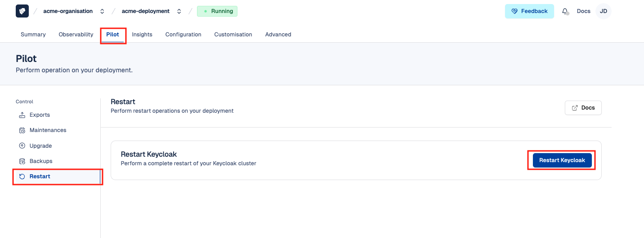
Task: Click the Restart circular arrow icon
Action: tap(22, 176)
